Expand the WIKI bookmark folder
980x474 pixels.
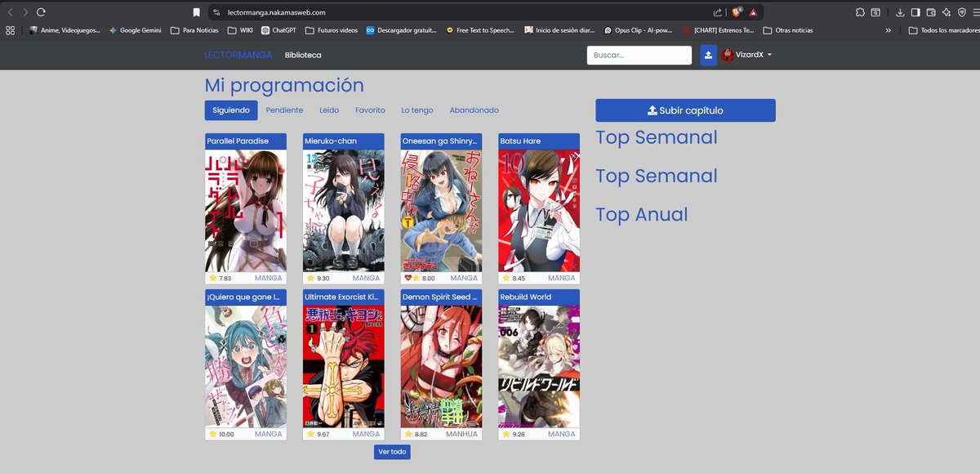point(240,30)
